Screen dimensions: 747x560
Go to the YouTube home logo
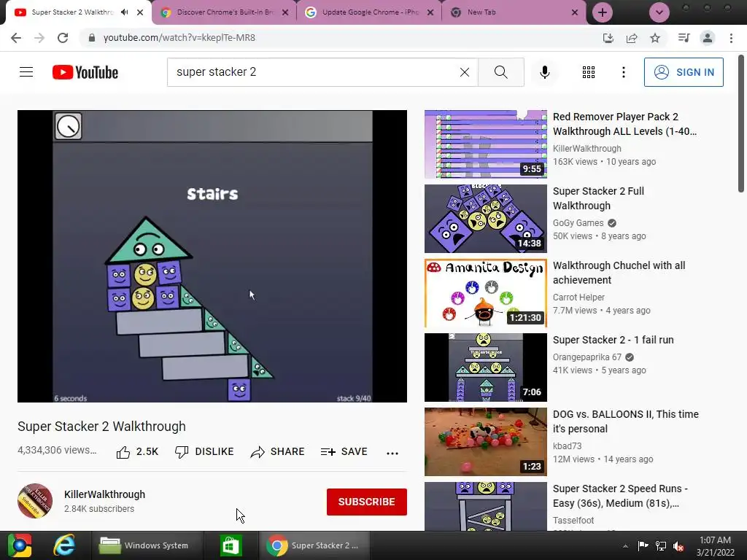[x=85, y=72]
